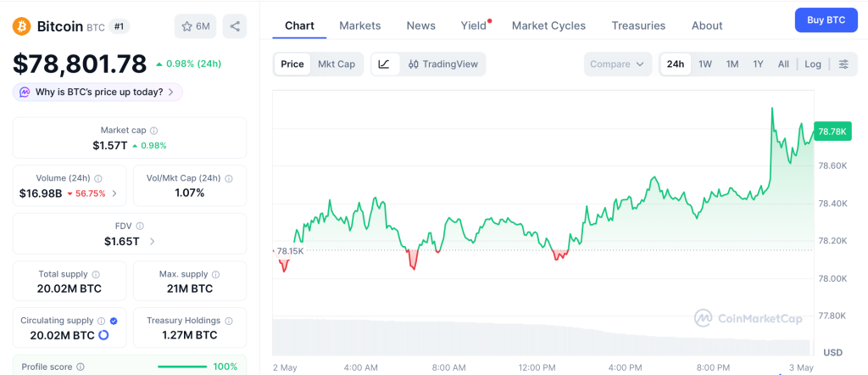
Task: Enable Log scale on chart
Action: tap(813, 64)
